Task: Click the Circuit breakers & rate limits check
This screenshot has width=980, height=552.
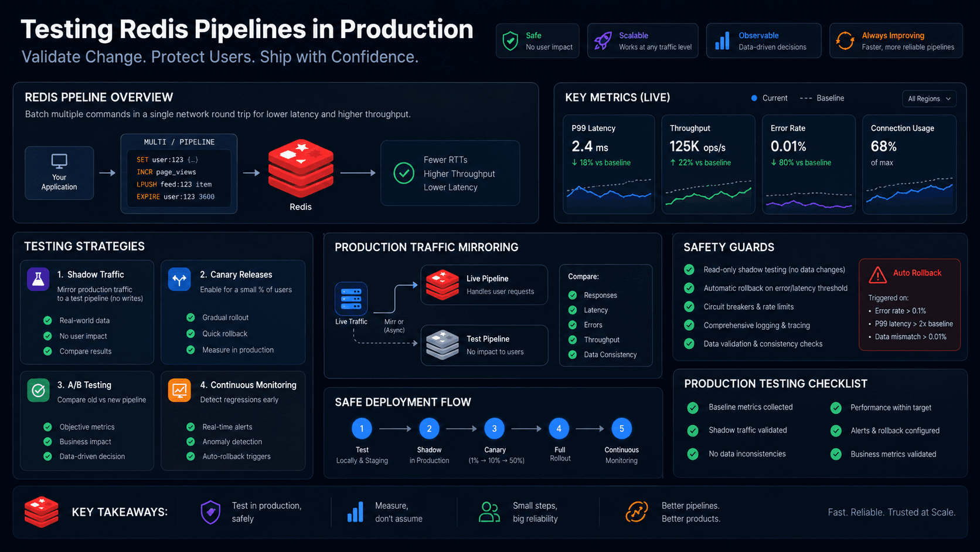Action: pyautogui.click(x=689, y=307)
